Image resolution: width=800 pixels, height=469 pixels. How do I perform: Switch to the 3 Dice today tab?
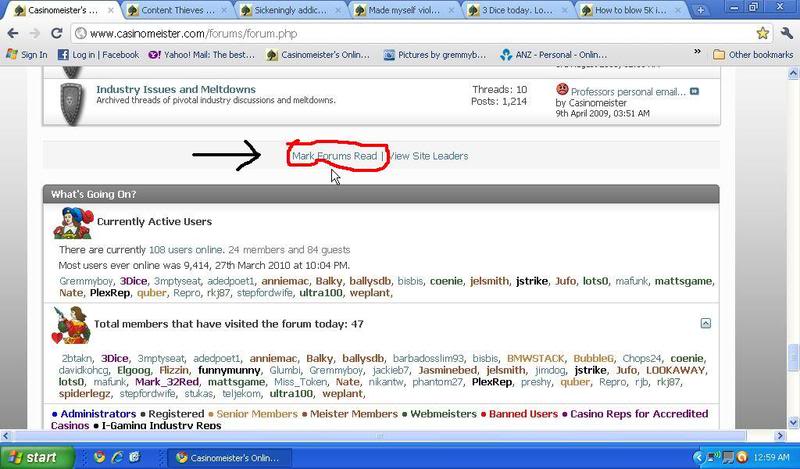coord(516,10)
